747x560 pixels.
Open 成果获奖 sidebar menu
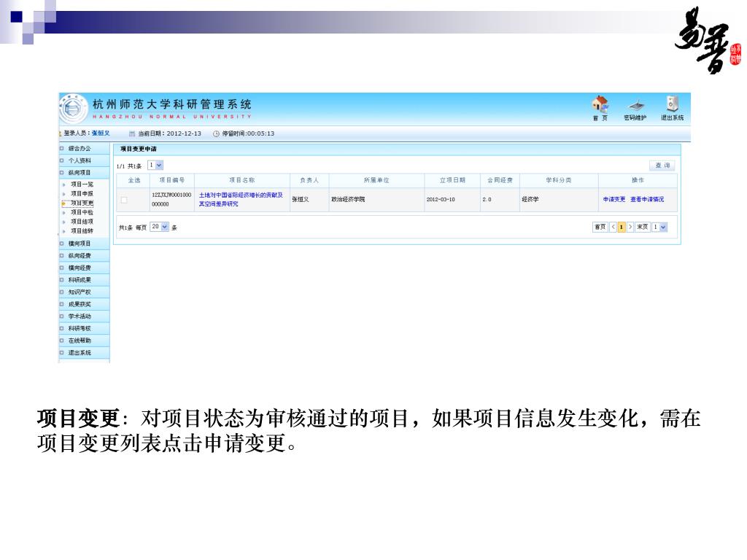[79, 304]
